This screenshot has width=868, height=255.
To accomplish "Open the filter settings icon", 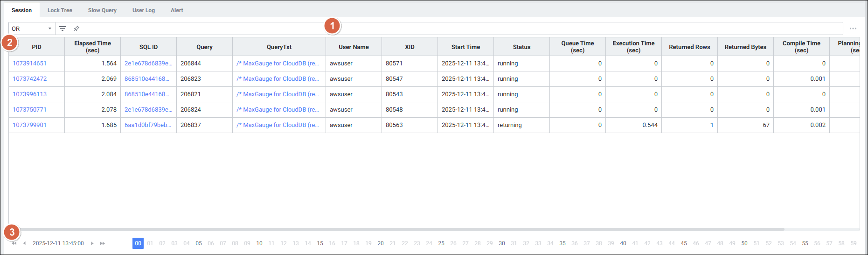I will (62, 28).
